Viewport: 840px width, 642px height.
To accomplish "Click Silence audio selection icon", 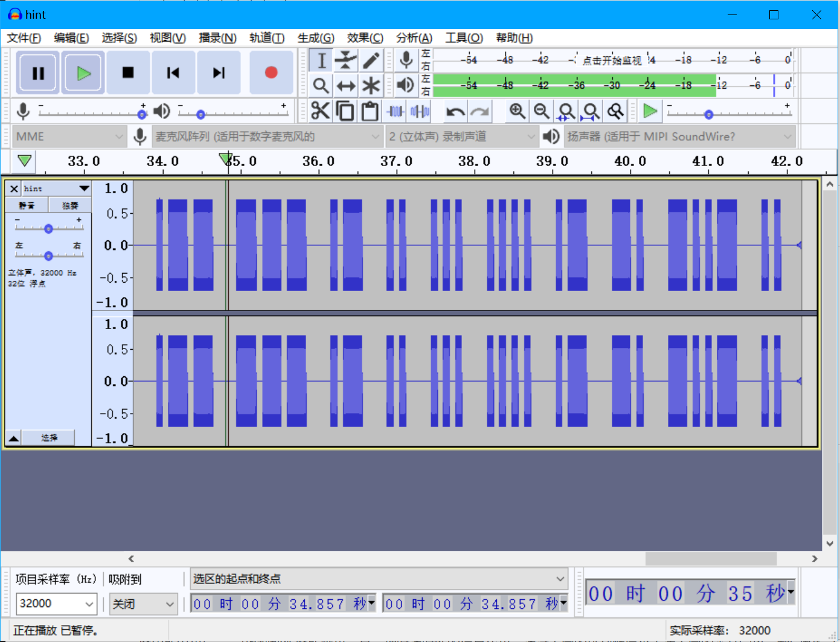I will pyautogui.click(x=420, y=111).
